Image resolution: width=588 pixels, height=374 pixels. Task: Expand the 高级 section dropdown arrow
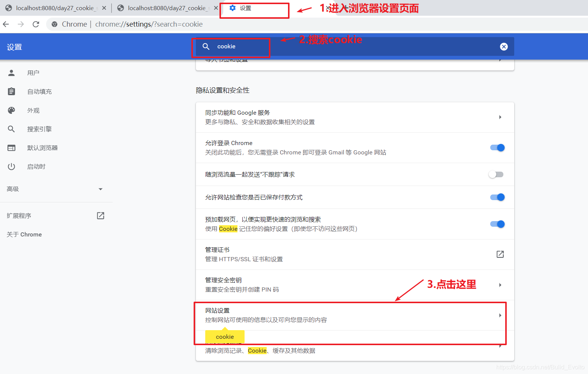point(100,189)
